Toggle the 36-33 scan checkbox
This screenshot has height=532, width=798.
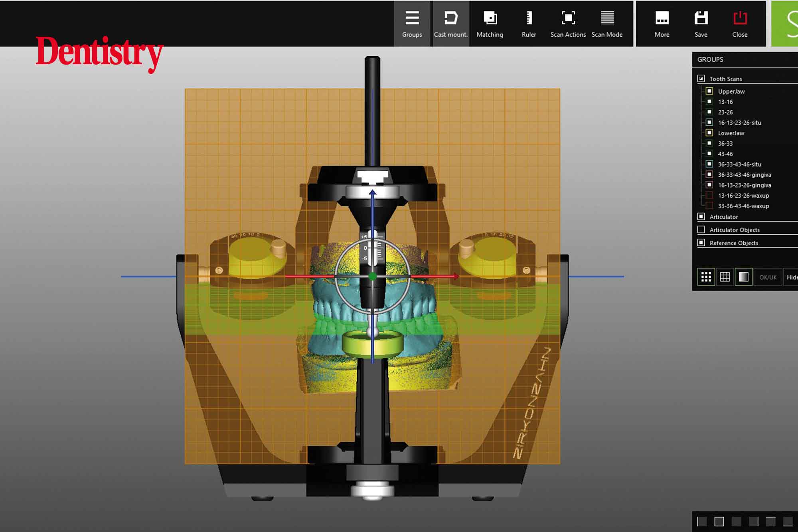(709, 143)
